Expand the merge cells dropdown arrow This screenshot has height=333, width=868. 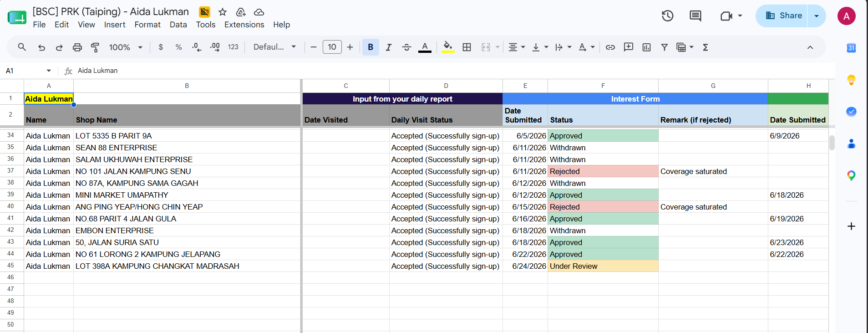coord(497,47)
